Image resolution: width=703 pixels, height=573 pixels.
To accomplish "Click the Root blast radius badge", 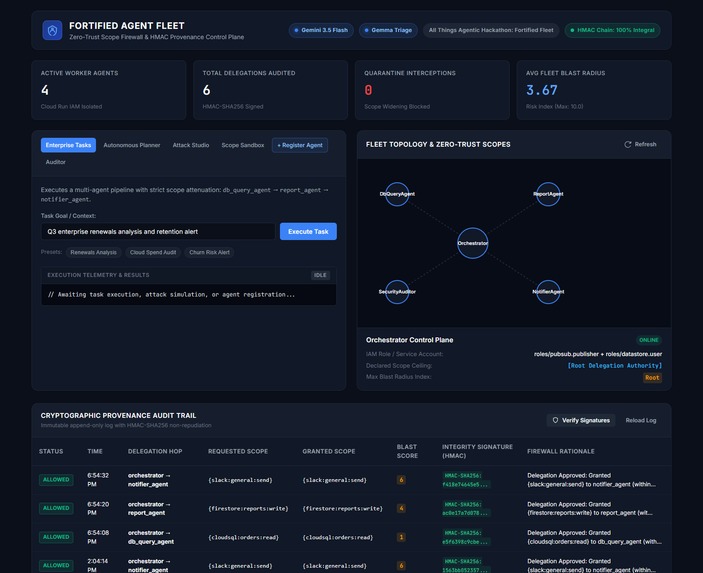I will [652, 378].
